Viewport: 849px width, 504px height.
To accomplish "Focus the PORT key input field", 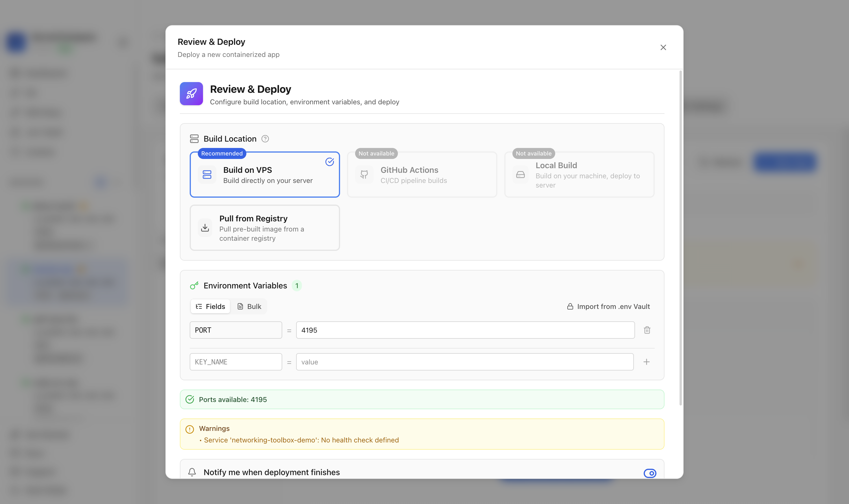I will [236, 330].
